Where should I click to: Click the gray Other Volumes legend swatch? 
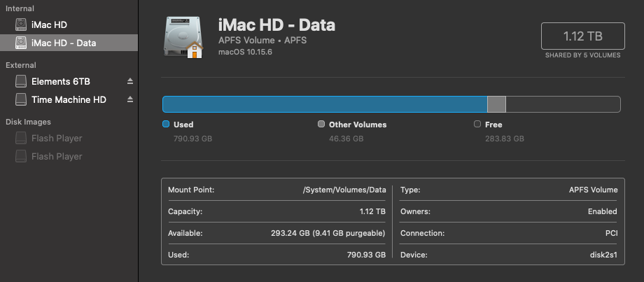point(321,124)
